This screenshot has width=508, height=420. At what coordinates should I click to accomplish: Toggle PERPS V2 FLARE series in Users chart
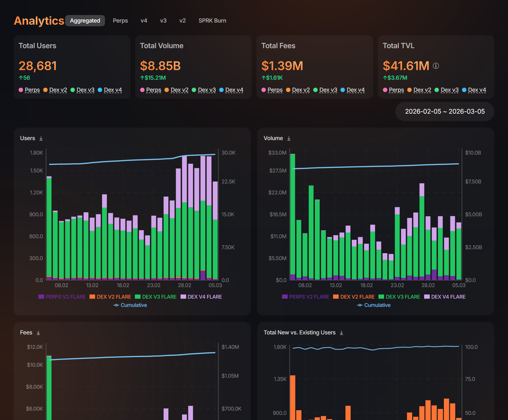tap(62, 297)
